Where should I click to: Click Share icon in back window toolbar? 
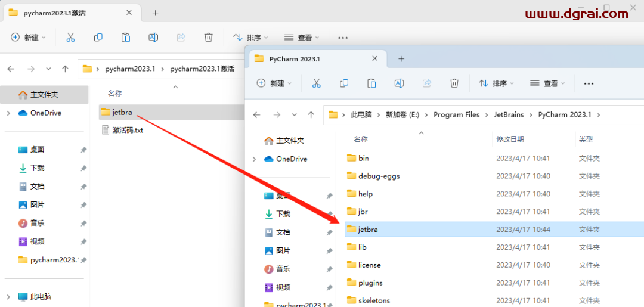point(181,38)
